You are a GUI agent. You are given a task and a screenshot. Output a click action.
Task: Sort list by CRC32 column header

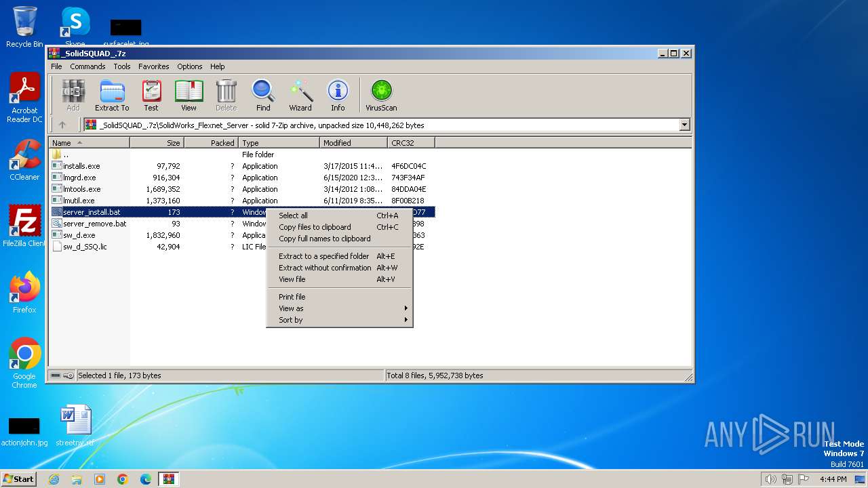pos(411,143)
